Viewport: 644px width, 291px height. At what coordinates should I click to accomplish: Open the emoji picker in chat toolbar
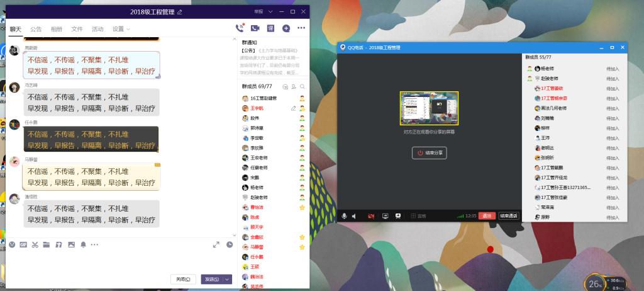pyautogui.click(x=12, y=244)
